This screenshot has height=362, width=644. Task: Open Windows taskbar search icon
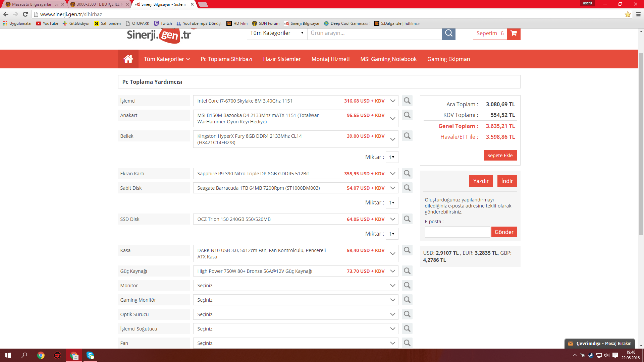(x=24, y=355)
